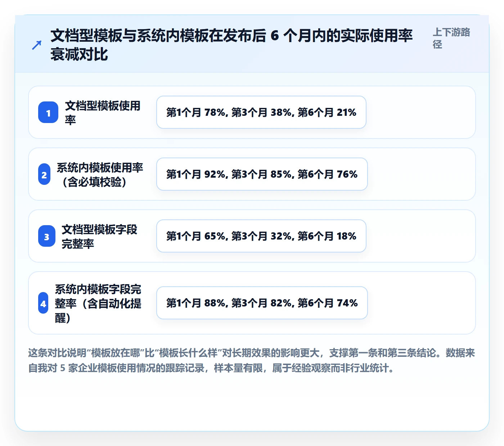This screenshot has width=504, height=446.
Task: Click value box 第1个月 88%, 第3个月 82%
Action: pos(262,303)
